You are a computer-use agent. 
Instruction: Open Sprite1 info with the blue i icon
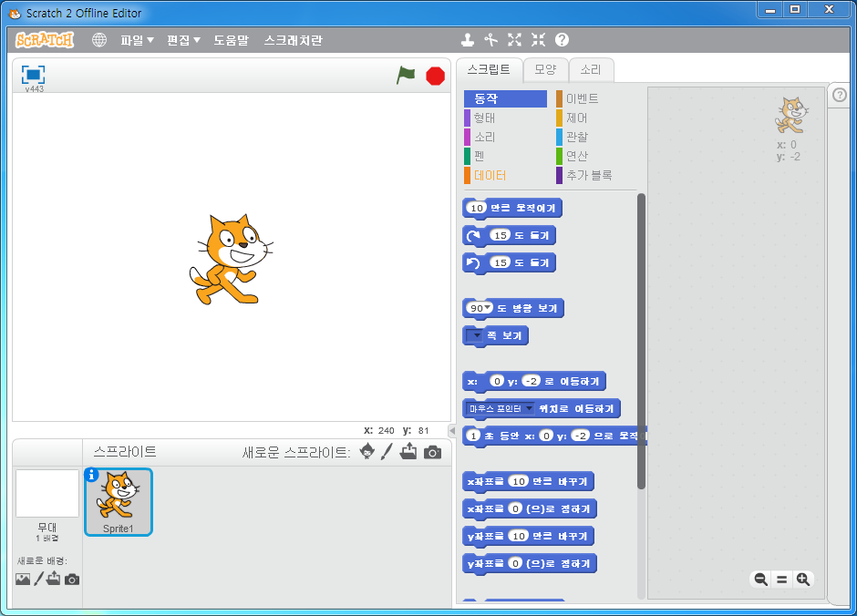91,475
